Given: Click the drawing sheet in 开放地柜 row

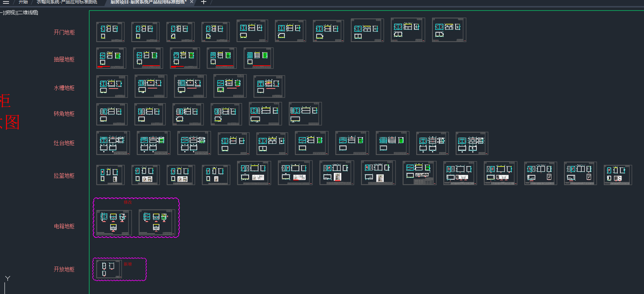Looking at the screenshot, I should pos(109,269).
